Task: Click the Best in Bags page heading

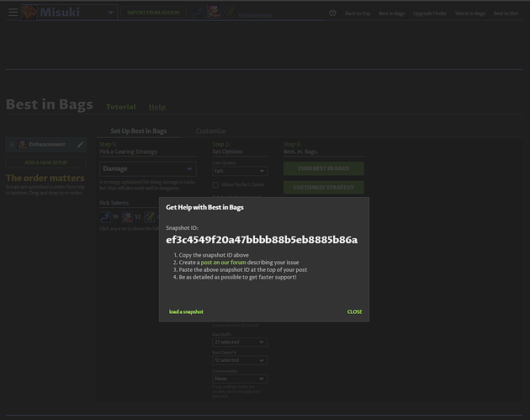Action: (x=50, y=104)
